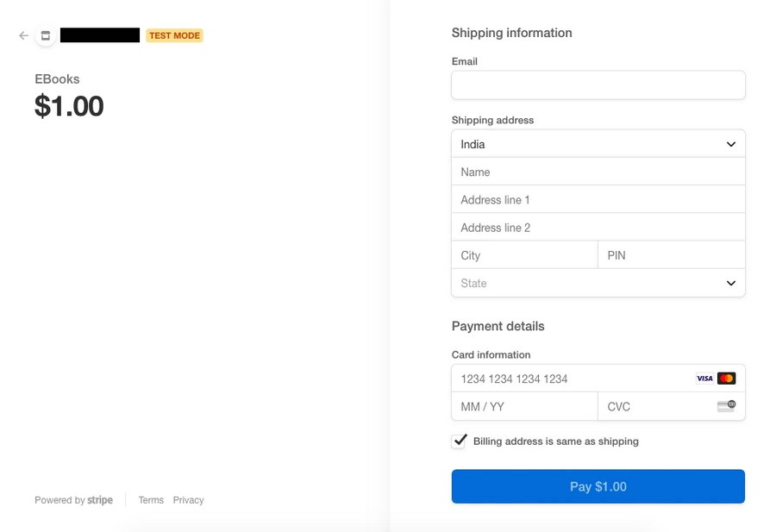The width and height of the screenshot is (776, 532).
Task: Click the chevron on the State selector
Action: click(x=730, y=283)
